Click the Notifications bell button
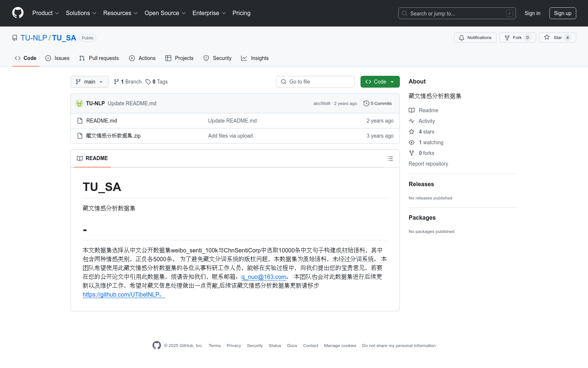The height and width of the screenshot is (368, 588). pos(475,38)
